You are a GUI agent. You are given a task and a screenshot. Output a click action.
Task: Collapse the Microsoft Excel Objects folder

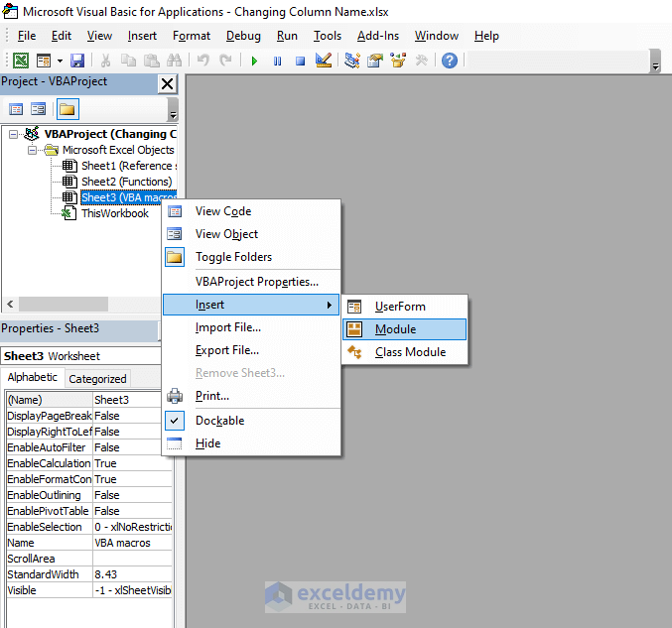pos(32,151)
